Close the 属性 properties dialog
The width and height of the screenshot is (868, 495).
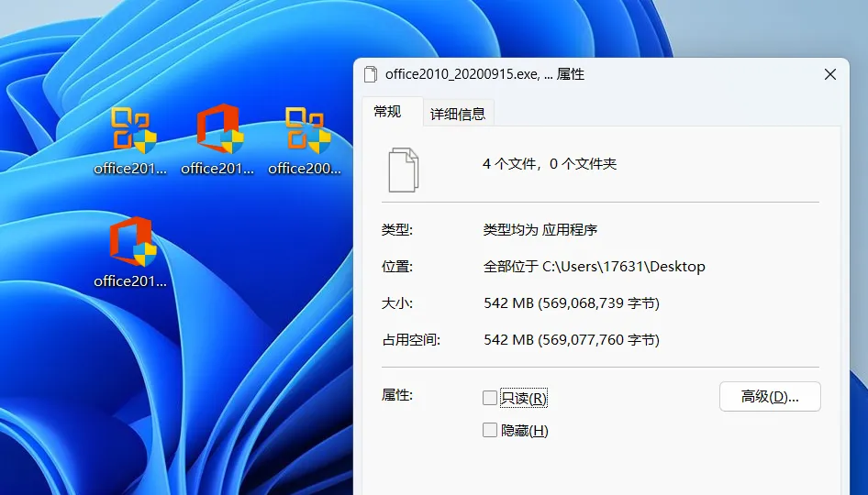point(829,74)
